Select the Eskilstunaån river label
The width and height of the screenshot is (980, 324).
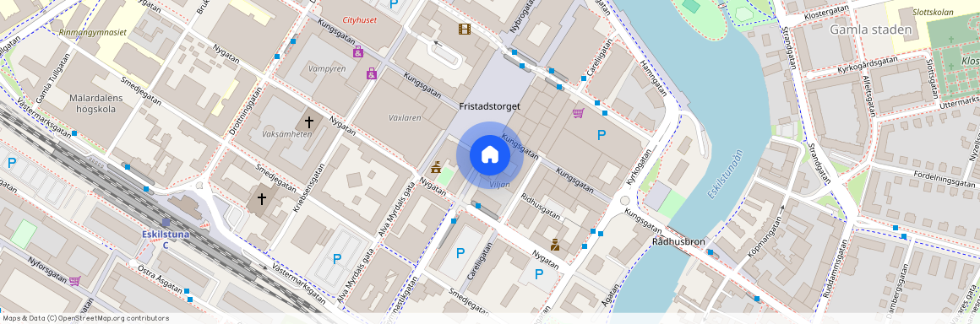725,174
